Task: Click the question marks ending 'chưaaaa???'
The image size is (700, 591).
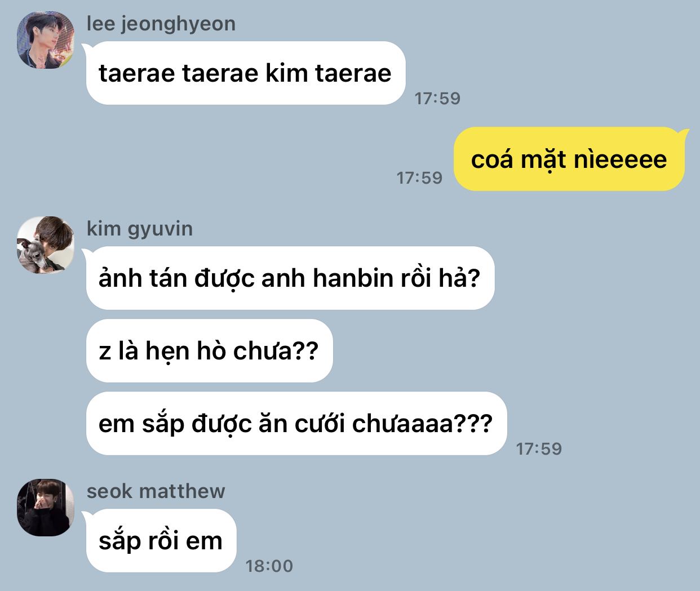Action: click(x=473, y=423)
